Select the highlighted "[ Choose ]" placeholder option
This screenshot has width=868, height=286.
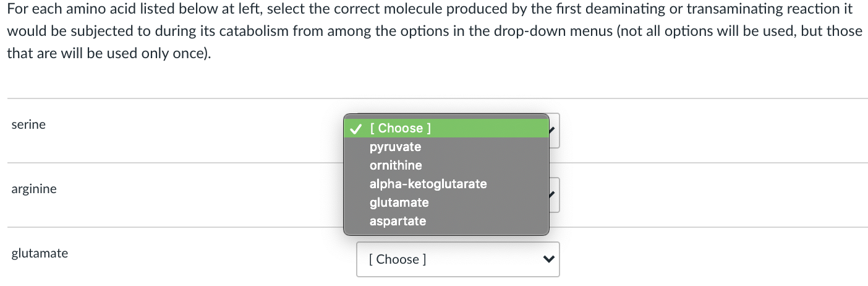pyautogui.click(x=400, y=128)
